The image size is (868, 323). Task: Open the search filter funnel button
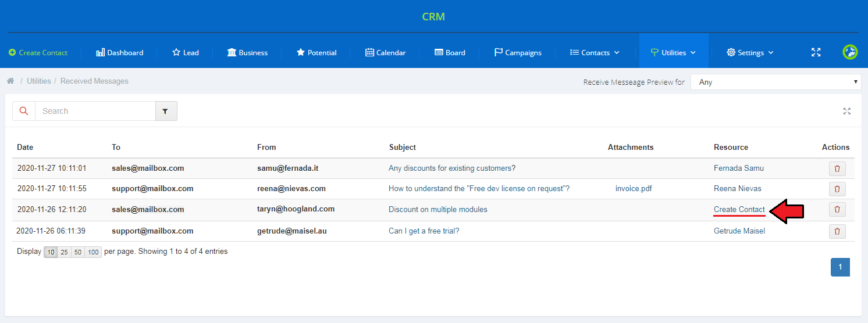(x=166, y=111)
